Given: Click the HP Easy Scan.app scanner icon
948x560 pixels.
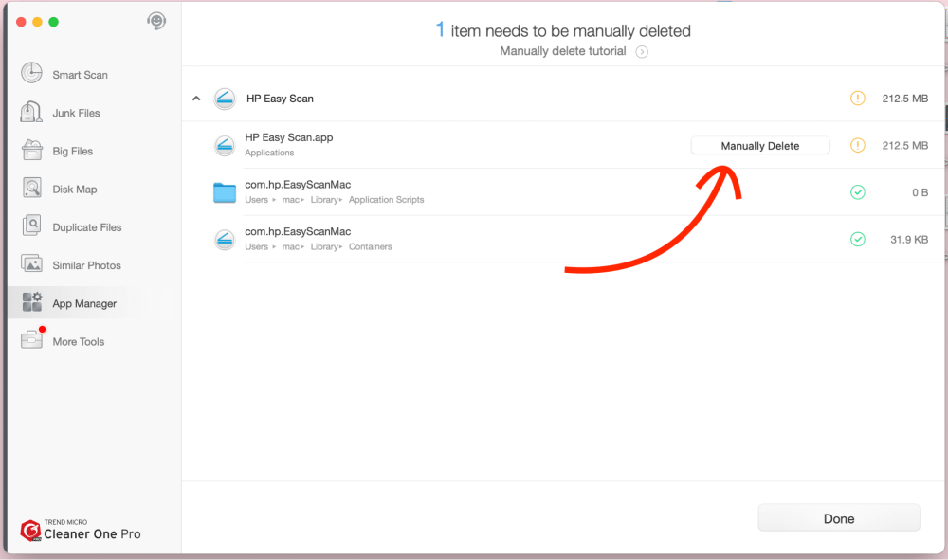Looking at the screenshot, I should 225,145.
